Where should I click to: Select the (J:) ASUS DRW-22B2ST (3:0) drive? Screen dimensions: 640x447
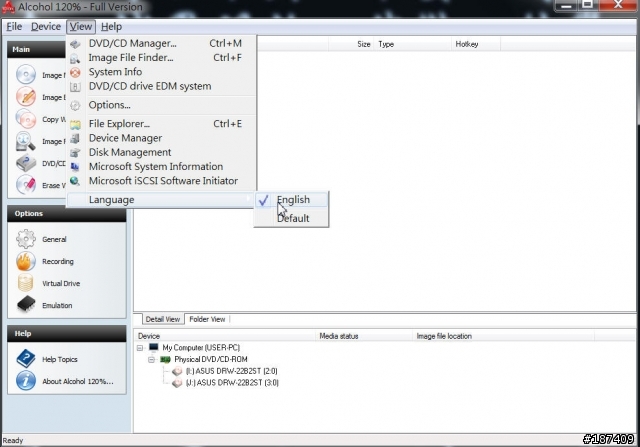click(x=232, y=383)
